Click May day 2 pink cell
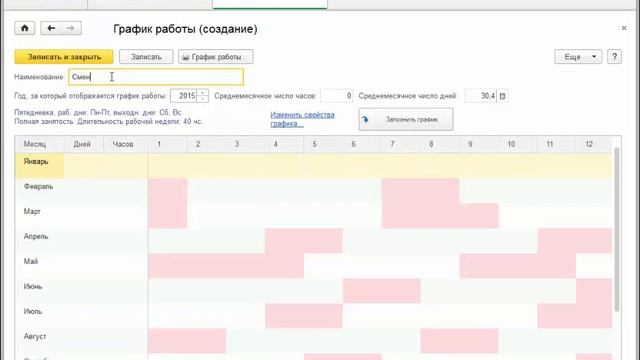640x360 pixels. click(x=207, y=266)
